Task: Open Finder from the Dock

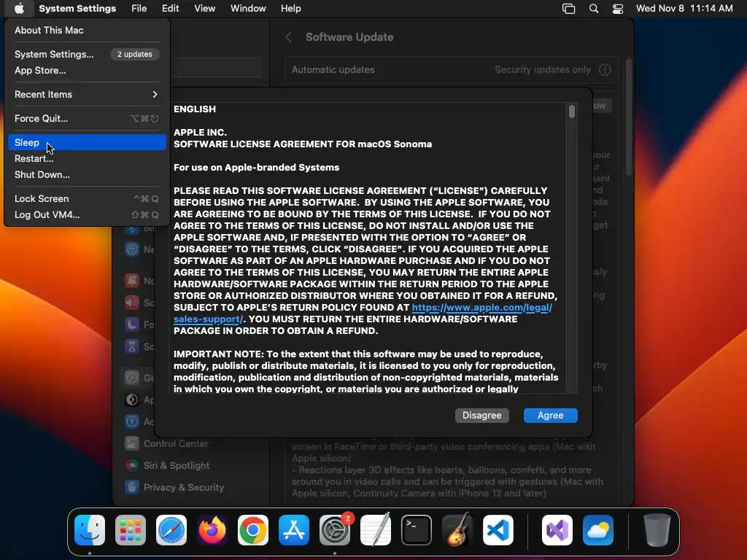Action: [x=90, y=530]
